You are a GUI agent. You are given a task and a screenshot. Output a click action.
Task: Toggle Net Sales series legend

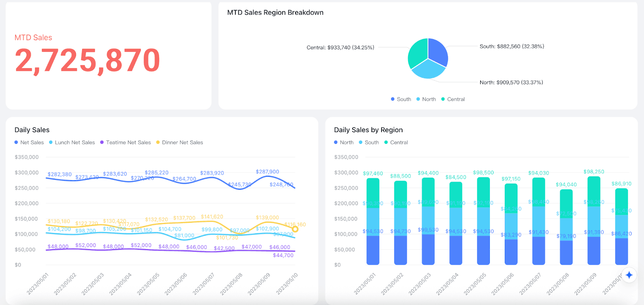click(x=29, y=142)
